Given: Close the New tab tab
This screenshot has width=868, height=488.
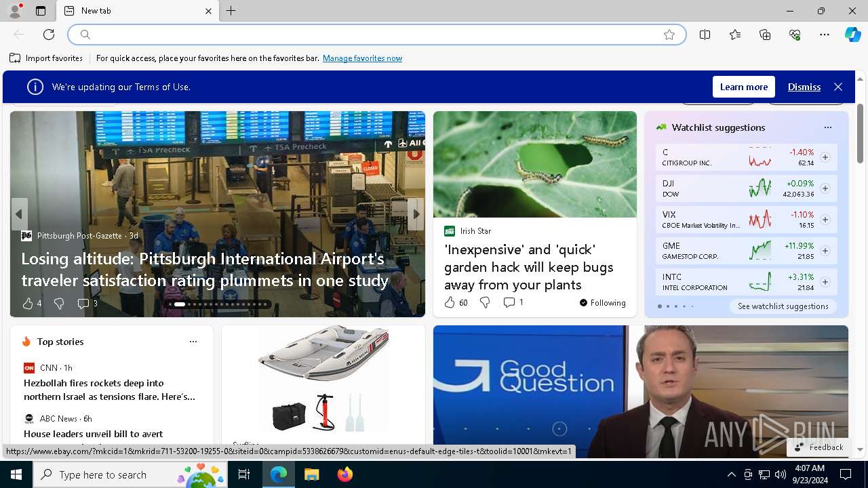Looking at the screenshot, I should click(208, 11).
